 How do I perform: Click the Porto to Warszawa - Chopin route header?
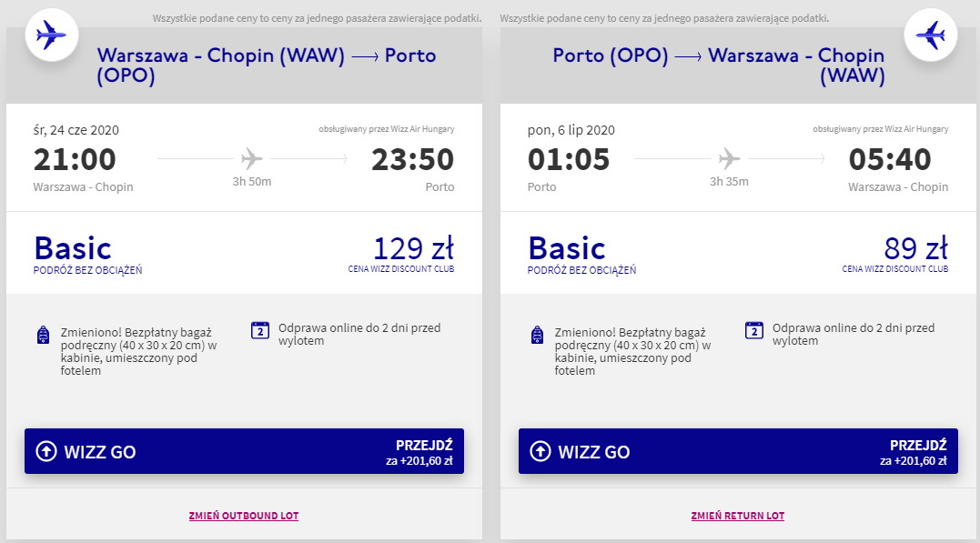pyautogui.click(x=719, y=66)
